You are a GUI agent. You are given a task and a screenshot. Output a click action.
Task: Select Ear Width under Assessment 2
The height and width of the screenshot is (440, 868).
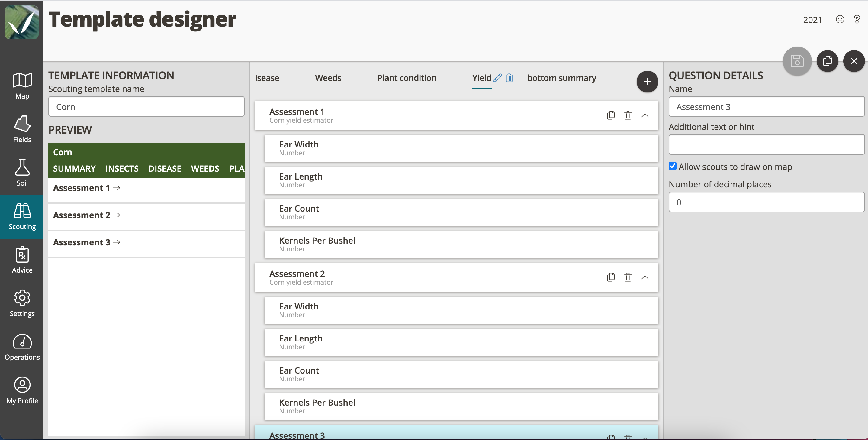(x=461, y=310)
